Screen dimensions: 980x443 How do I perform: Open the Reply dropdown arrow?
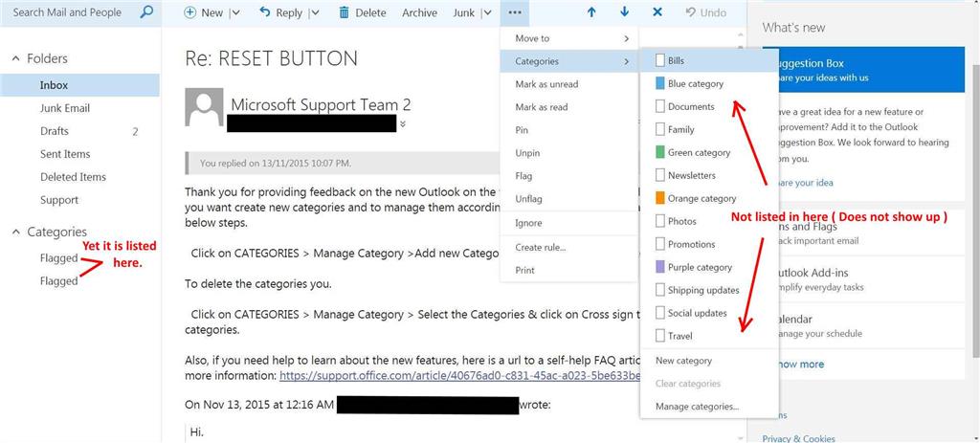click(x=314, y=12)
